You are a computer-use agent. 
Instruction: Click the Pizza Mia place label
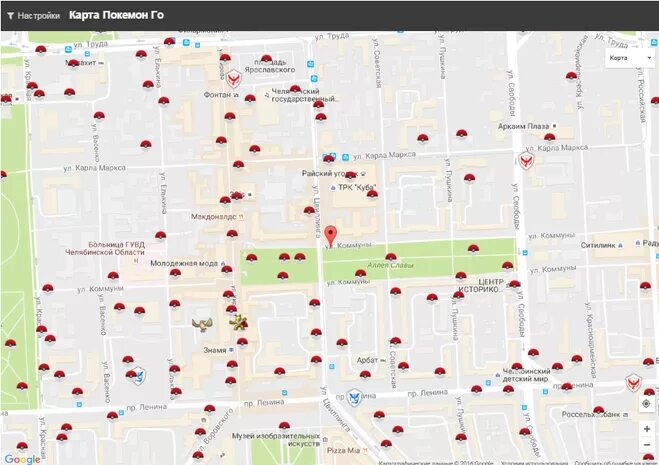343,450
